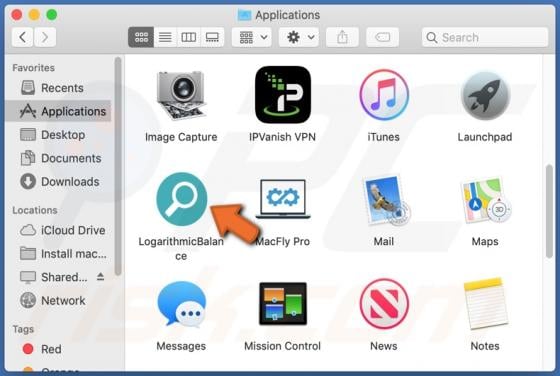560x376 pixels.
Task: Open the gear Action menu dropdown
Action: click(x=299, y=37)
